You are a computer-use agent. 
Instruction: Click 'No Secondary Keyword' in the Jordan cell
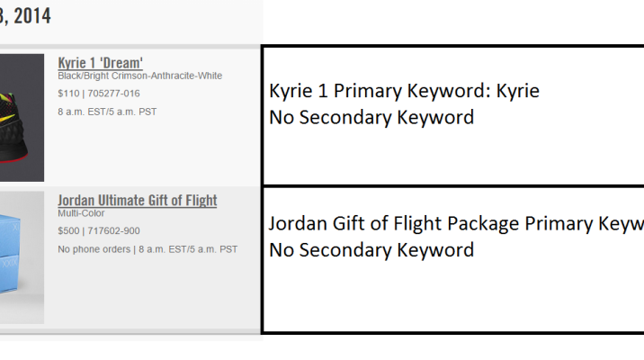pyautogui.click(x=371, y=249)
